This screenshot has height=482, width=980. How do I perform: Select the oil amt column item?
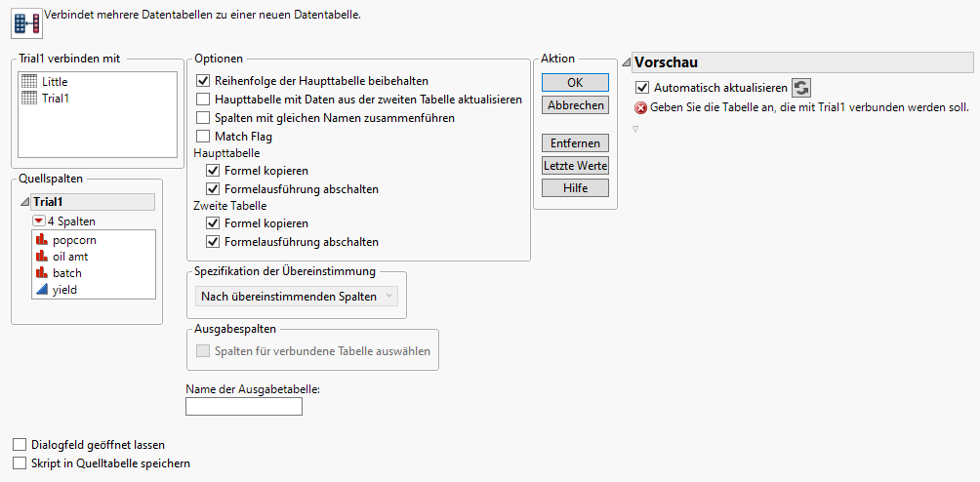click(71, 257)
